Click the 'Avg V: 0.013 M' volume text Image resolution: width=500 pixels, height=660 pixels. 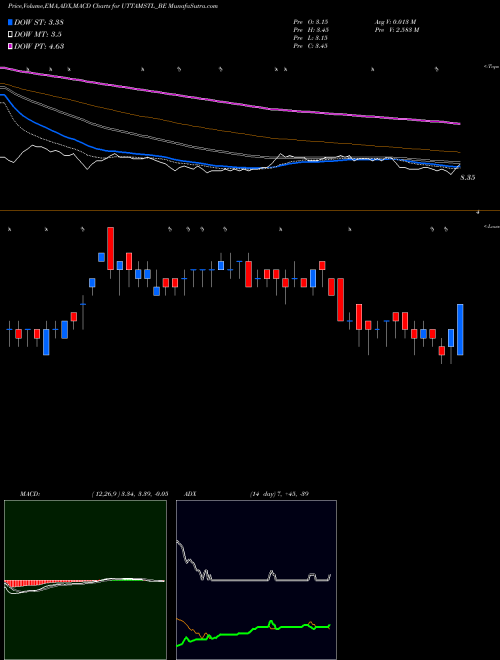click(x=395, y=21)
